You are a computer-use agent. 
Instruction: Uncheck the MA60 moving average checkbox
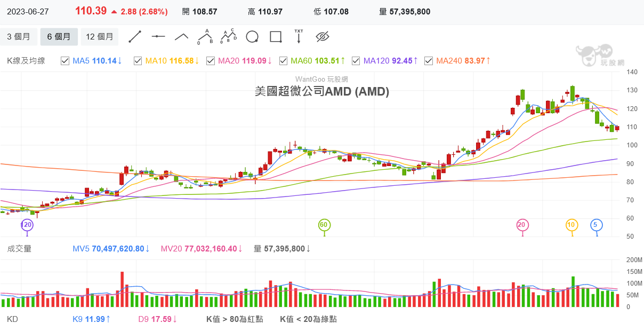click(x=283, y=61)
